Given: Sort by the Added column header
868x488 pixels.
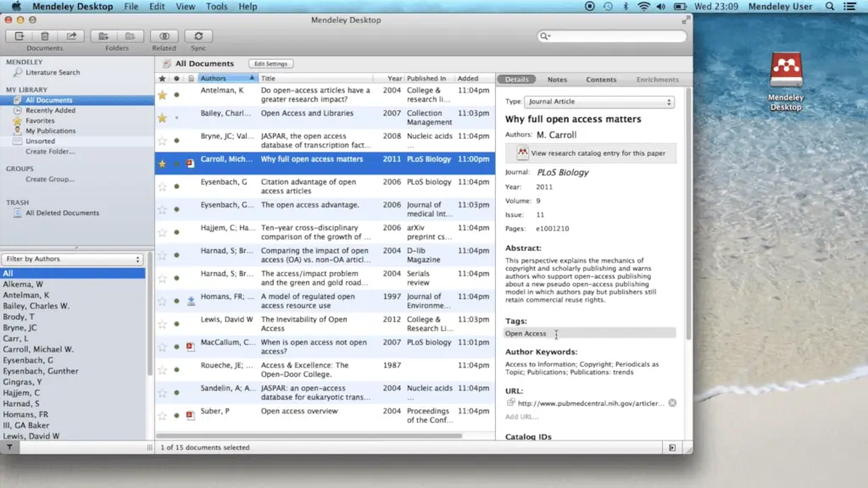Looking at the screenshot, I should pyautogui.click(x=474, y=79).
